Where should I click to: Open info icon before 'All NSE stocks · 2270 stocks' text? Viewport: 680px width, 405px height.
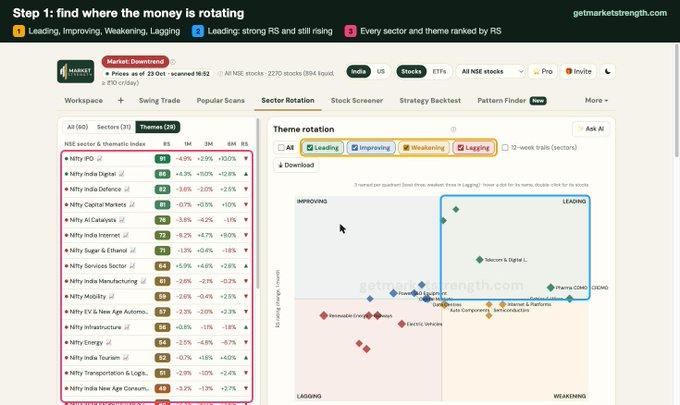click(x=220, y=74)
